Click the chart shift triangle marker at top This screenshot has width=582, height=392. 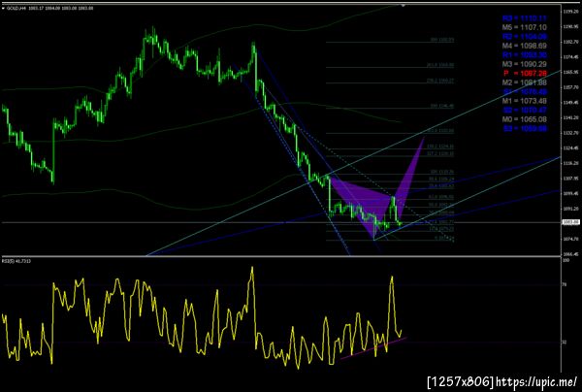coord(403,5)
